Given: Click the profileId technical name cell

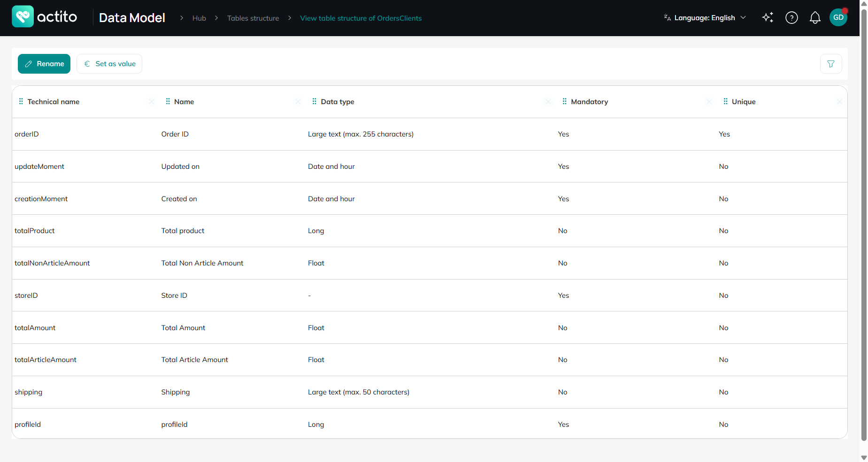Looking at the screenshot, I should [28, 424].
